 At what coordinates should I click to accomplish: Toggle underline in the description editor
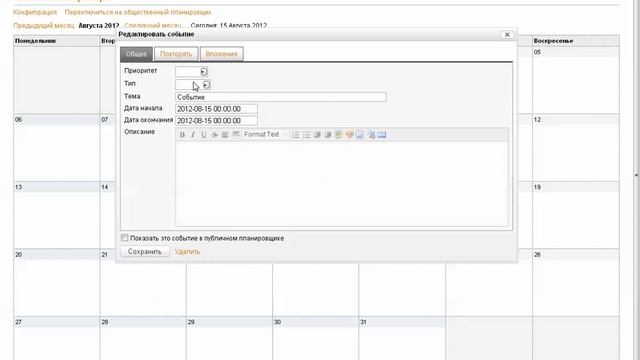pos(204,135)
